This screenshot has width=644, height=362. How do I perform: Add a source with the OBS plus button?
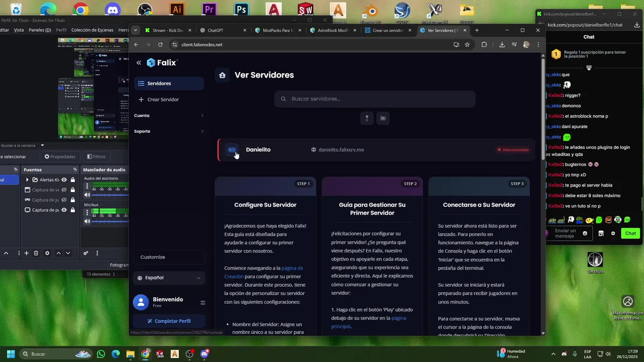(27, 253)
